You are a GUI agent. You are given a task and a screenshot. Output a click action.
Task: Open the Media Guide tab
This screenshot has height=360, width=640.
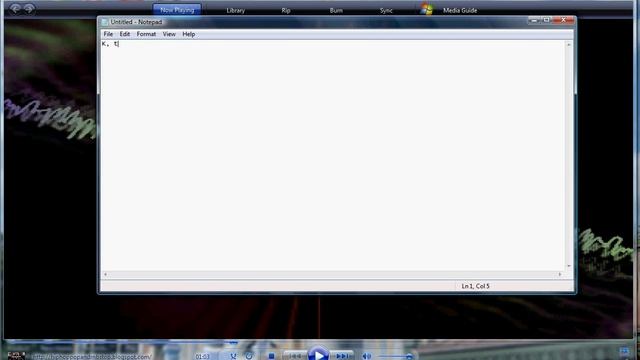click(x=460, y=11)
